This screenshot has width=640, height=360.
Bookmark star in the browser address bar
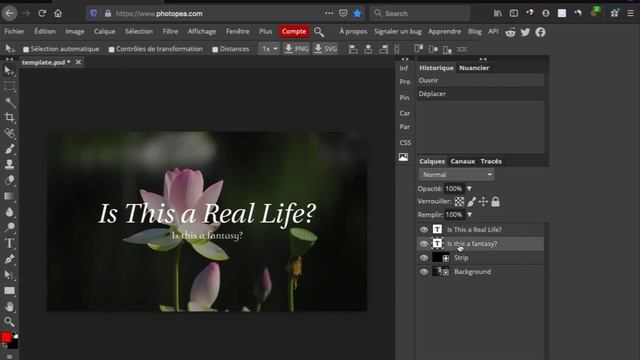(357, 13)
